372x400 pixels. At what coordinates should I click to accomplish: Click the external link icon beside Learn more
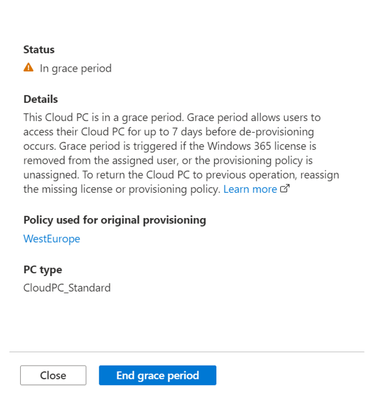pos(284,189)
